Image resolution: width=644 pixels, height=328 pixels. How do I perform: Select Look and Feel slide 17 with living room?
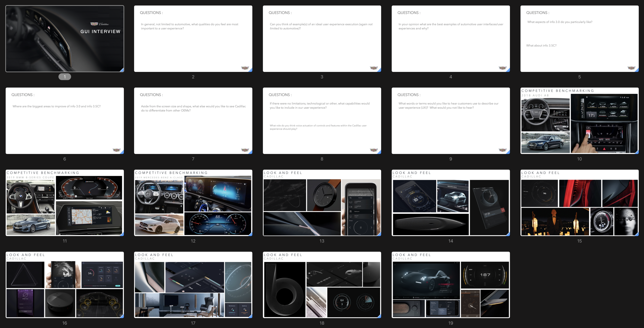pyautogui.click(x=193, y=285)
